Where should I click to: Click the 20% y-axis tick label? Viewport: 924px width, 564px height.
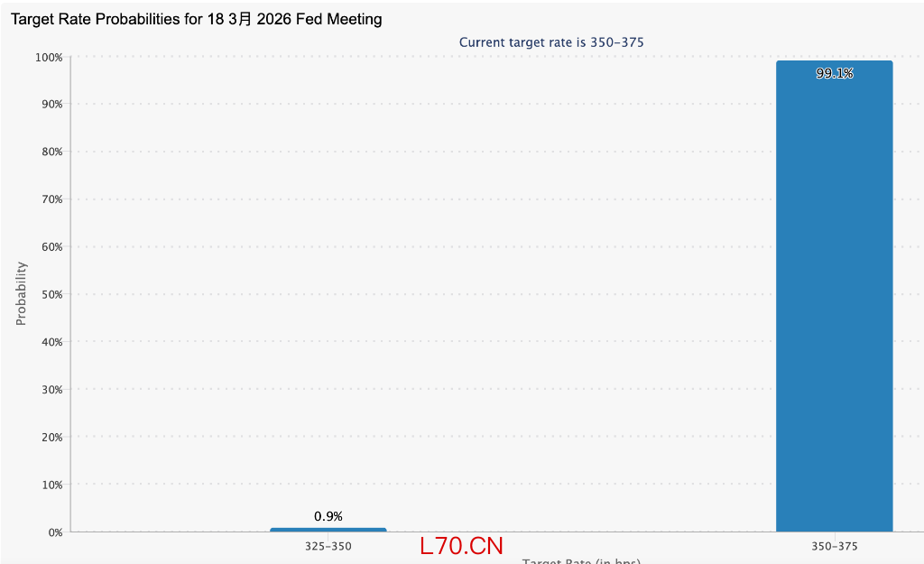pyautogui.click(x=51, y=437)
